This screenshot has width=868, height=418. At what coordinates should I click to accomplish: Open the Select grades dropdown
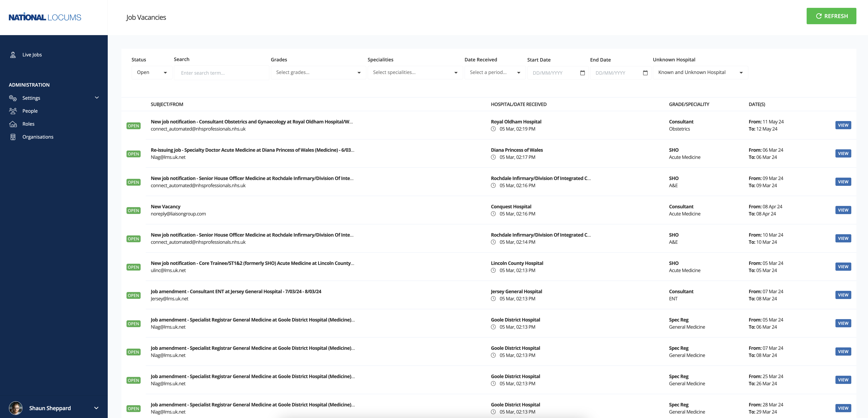click(x=318, y=72)
